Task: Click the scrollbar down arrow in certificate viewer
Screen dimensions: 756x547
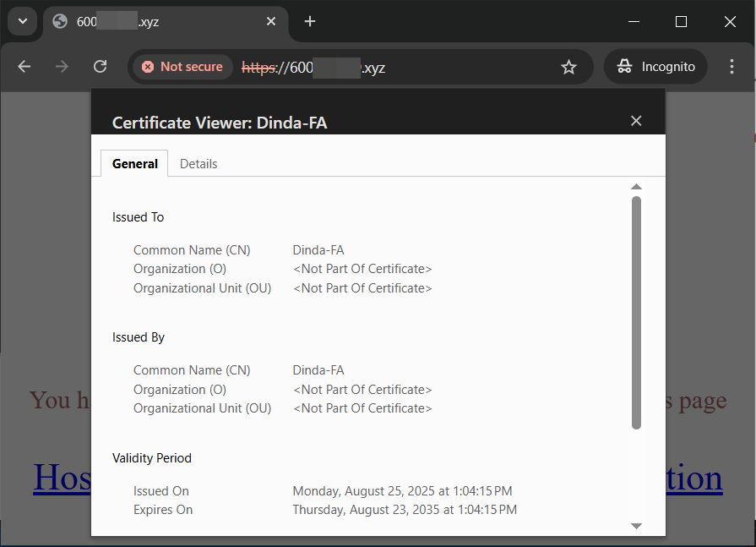Action: click(x=636, y=526)
